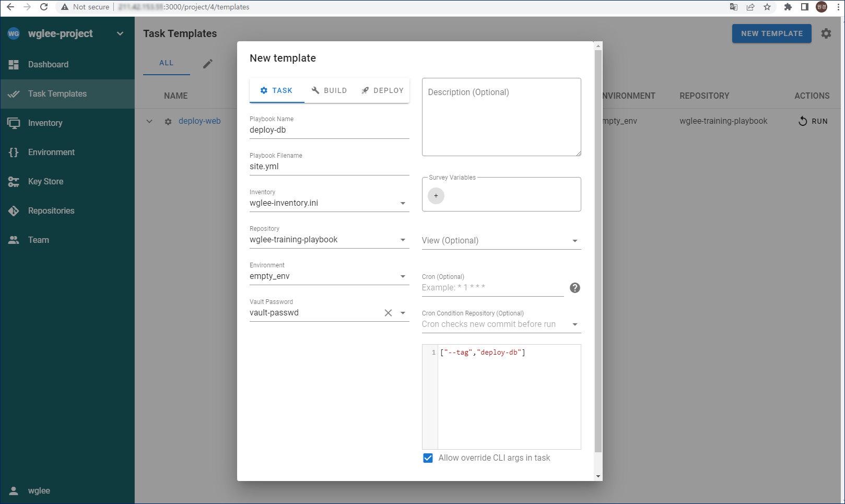Open the Vault Password dropdown arrow
This screenshot has height=504, width=845.
[403, 313]
